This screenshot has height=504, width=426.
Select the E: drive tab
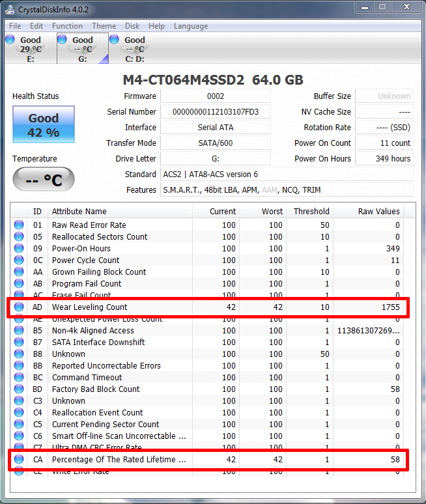(x=31, y=49)
